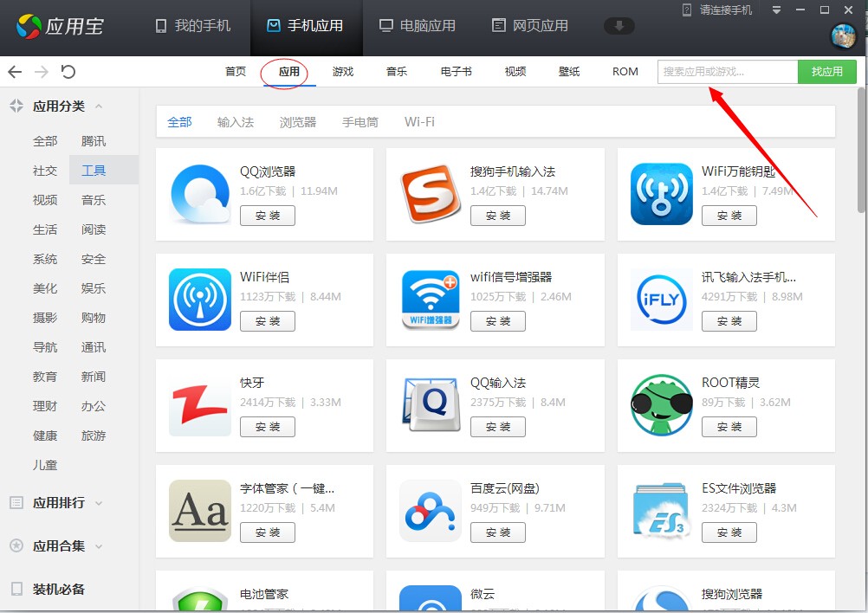Open the wifi信号增强器 app icon

[431, 300]
